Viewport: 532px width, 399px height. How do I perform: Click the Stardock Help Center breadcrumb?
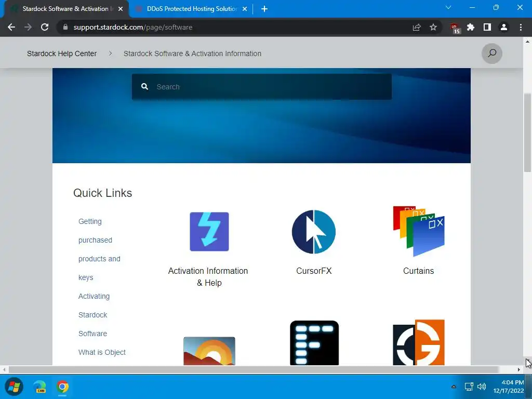point(62,54)
